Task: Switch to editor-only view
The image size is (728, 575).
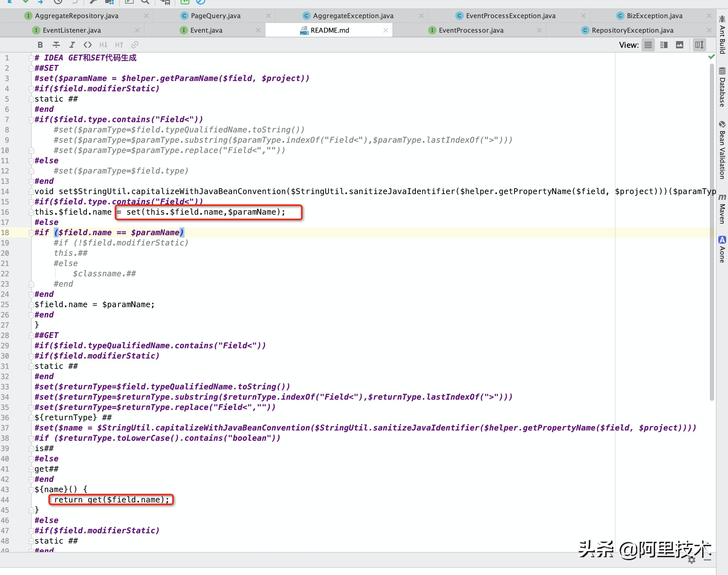Action: [x=648, y=45]
